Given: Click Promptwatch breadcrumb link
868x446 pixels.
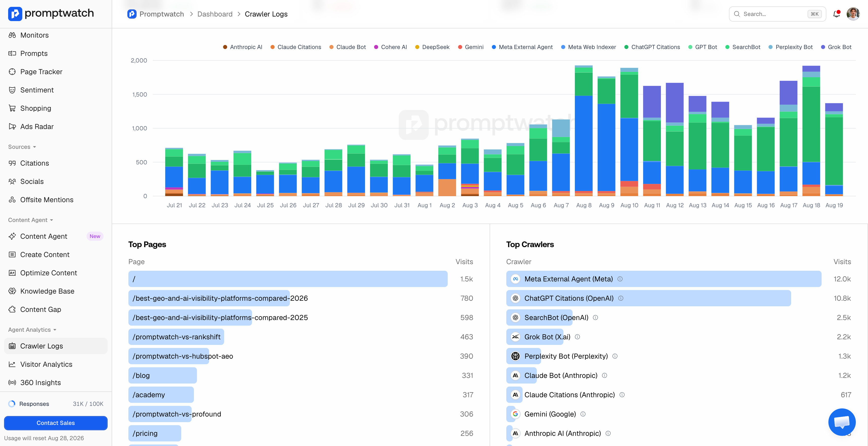Looking at the screenshot, I should pyautogui.click(x=156, y=14).
